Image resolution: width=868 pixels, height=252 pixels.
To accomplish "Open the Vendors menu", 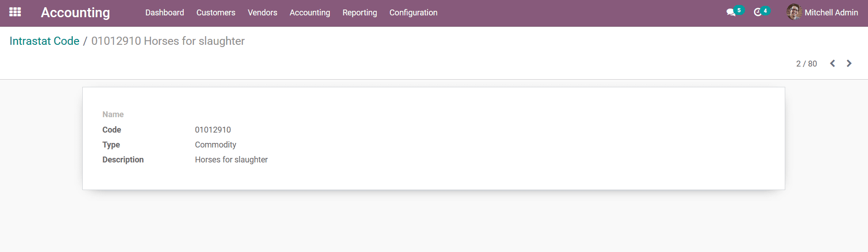I will click(262, 13).
